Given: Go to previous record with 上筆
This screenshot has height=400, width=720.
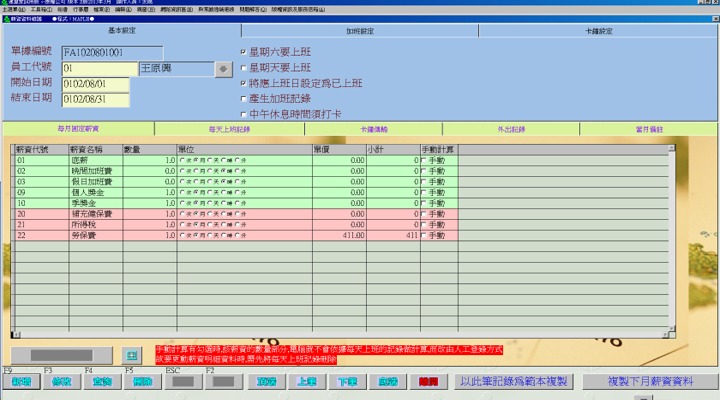Looking at the screenshot, I should (307, 382).
